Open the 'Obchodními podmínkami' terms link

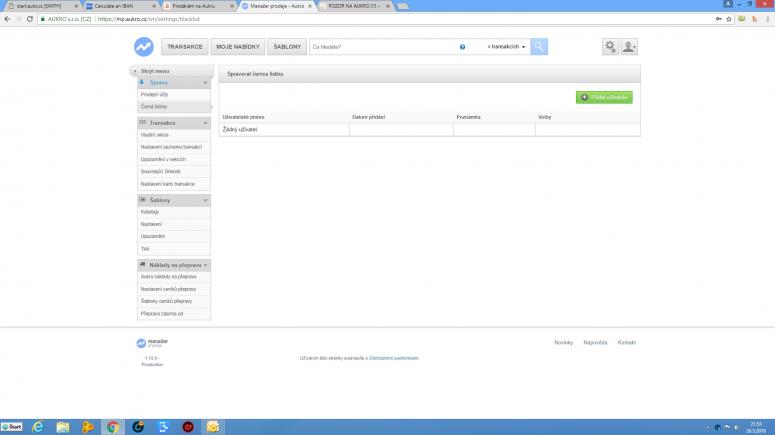click(394, 358)
